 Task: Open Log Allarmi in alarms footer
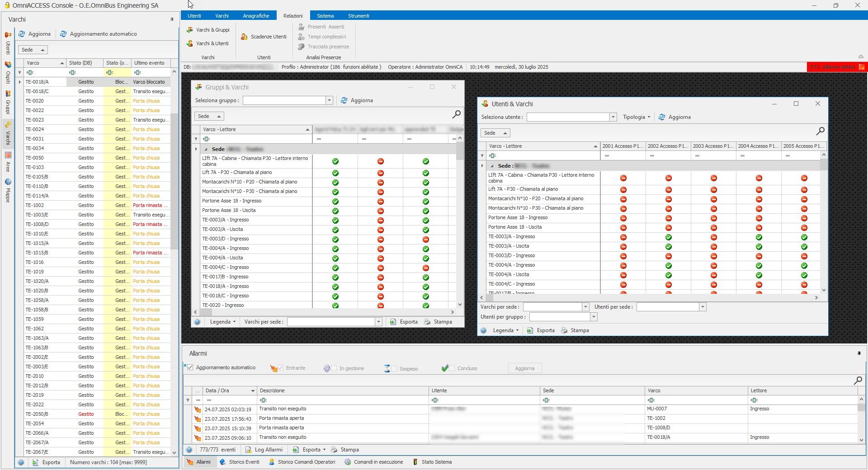point(264,450)
